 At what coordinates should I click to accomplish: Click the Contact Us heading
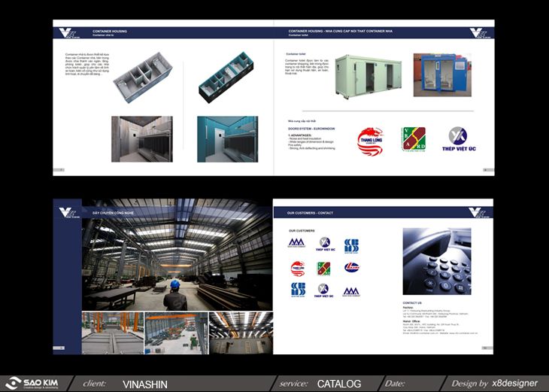click(412, 303)
